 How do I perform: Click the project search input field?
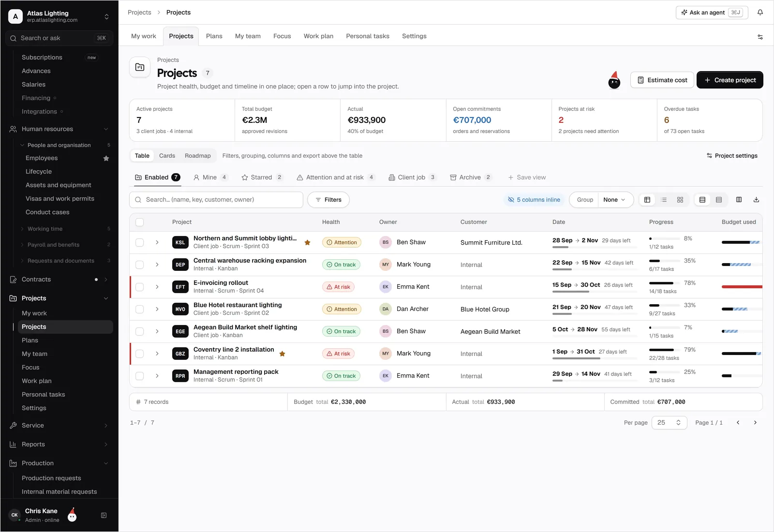pyautogui.click(x=216, y=200)
